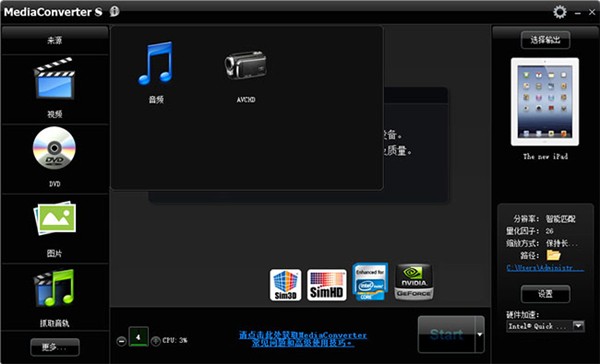This screenshot has width=600, height=364.
Task: Click the 缩放方式 保持长... value
Action: [562, 243]
